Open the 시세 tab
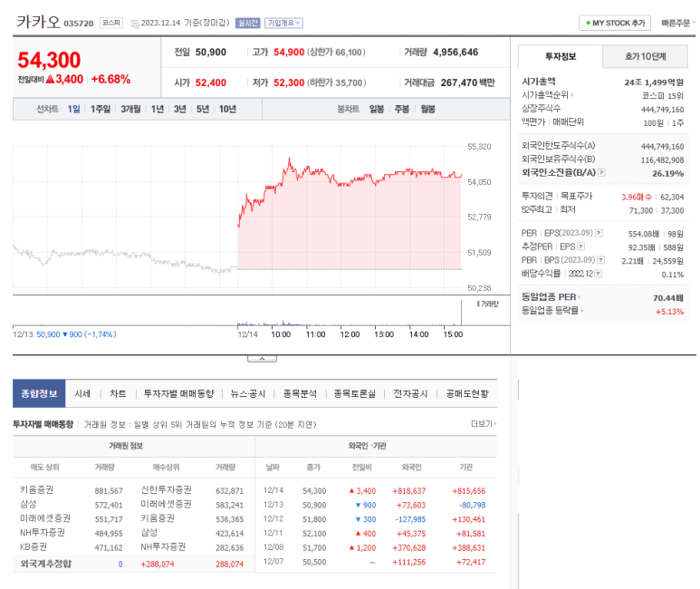The height and width of the screenshot is (589, 700). (82, 393)
